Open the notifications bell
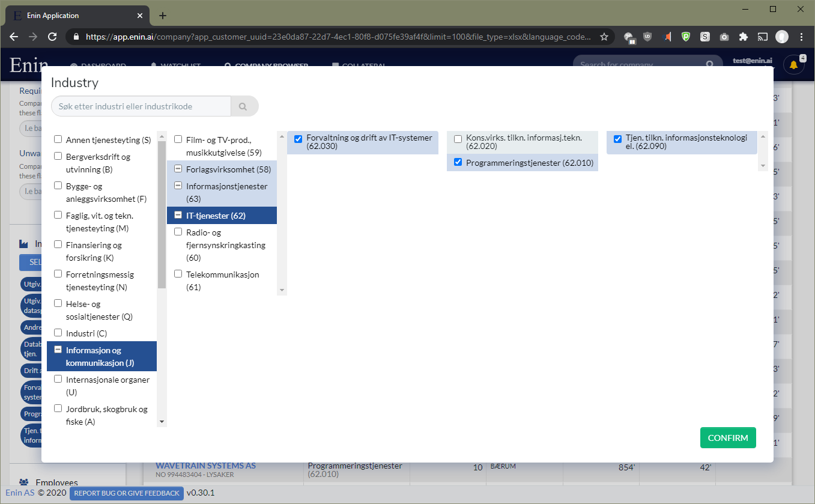Viewport: 815px width, 504px height. [x=793, y=65]
